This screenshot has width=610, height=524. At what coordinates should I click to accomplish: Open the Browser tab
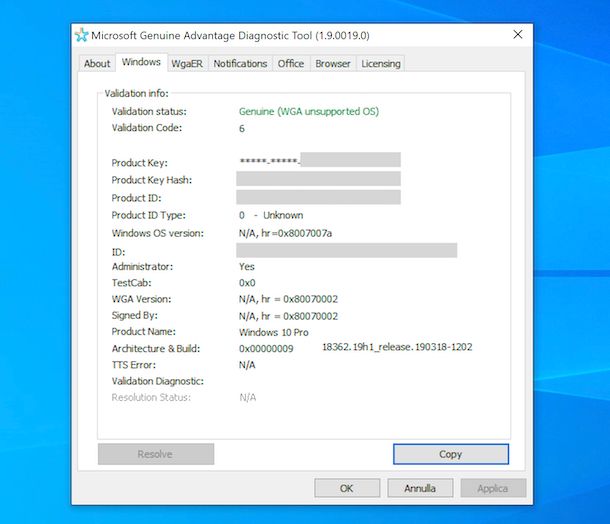tap(333, 63)
